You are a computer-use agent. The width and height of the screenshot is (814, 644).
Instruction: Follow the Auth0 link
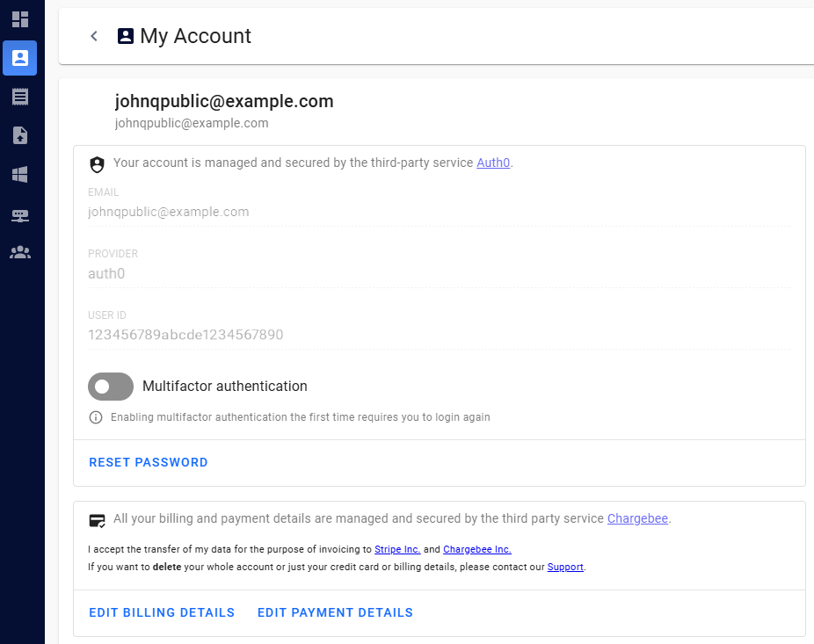pos(492,163)
